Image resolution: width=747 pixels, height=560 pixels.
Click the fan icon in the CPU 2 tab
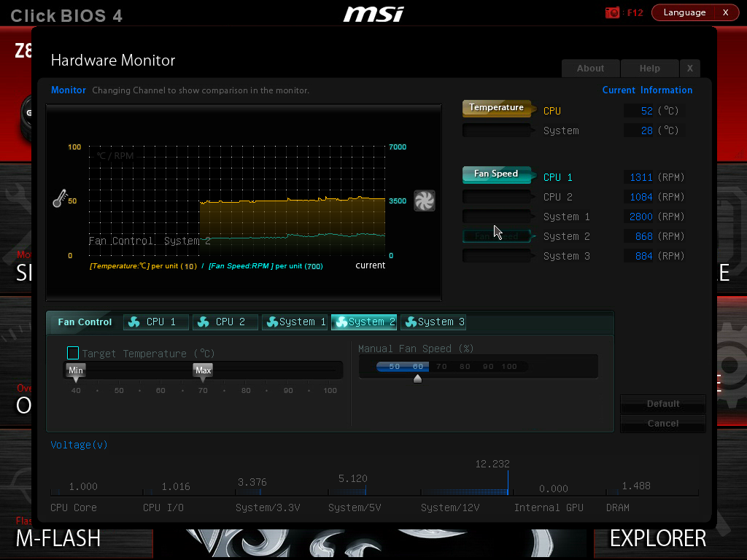click(x=204, y=322)
